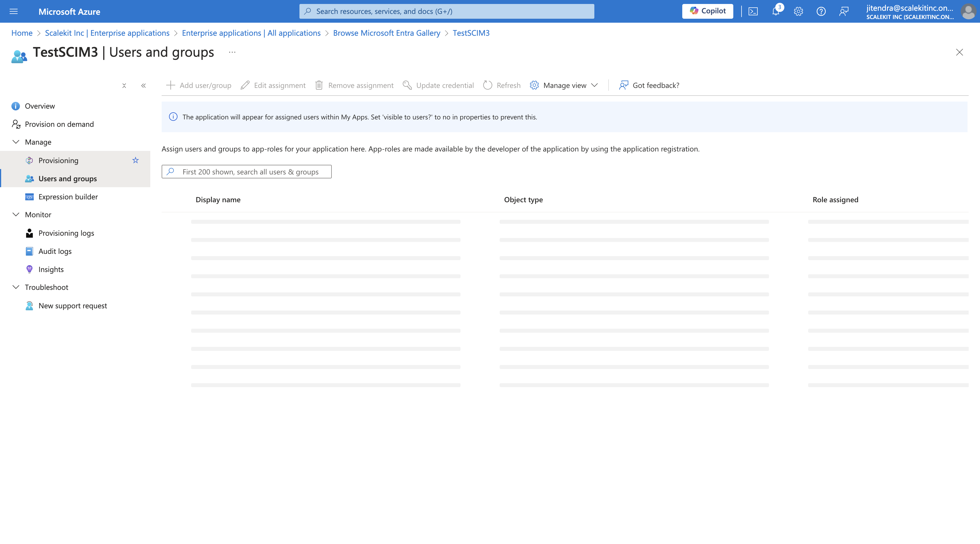Click Add user/group

click(x=198, y=85)
